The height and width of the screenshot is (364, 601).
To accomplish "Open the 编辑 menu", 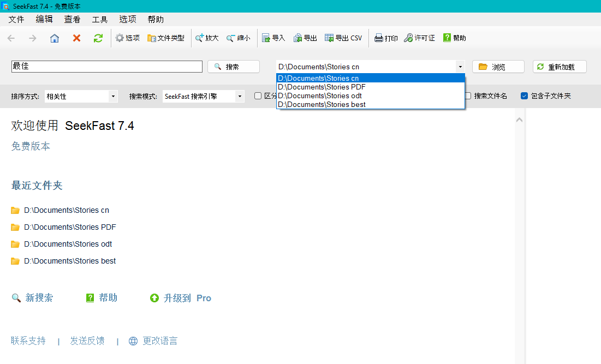I will coord(44,19).
